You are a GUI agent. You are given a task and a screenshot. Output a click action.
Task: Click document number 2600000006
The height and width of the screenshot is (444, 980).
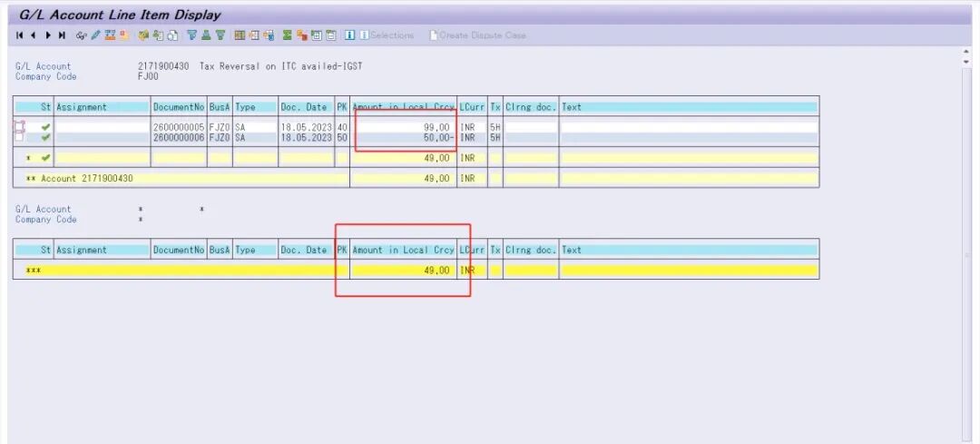[x=179, y=137]
